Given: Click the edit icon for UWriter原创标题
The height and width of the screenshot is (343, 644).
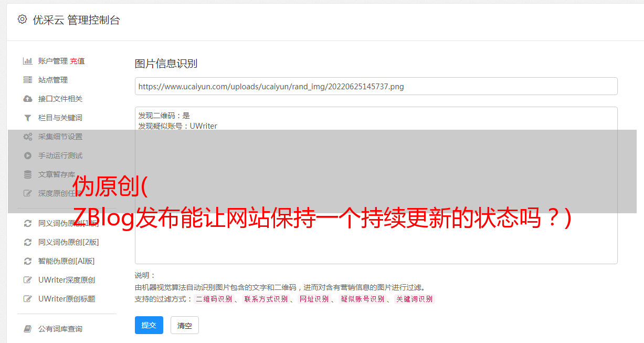Looking at the screenshot, I should (28, 299).
